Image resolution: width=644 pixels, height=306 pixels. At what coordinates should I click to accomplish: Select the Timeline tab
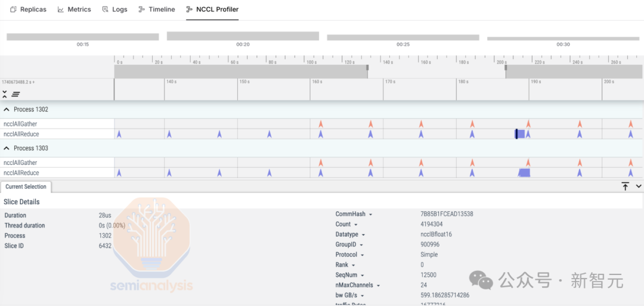click(156, 9)
